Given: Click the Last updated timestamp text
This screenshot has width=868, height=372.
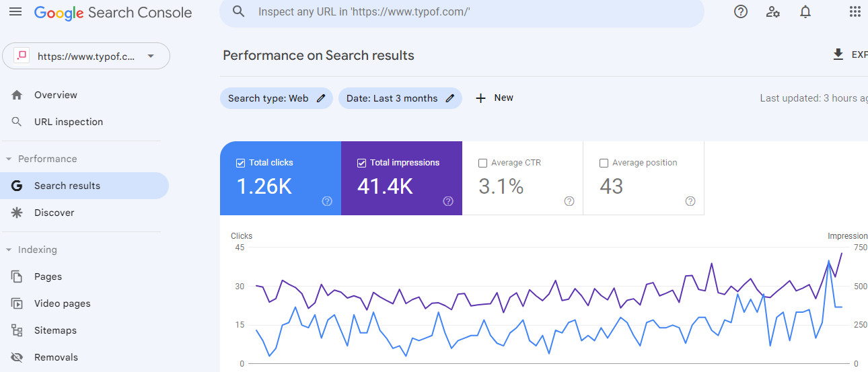Looking at the screenshot, I should [x=813, y=98].
